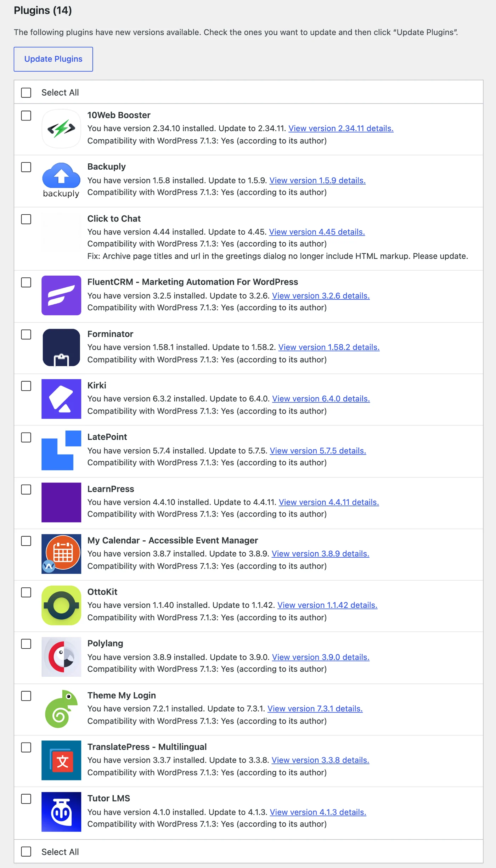
Task: Open View version 4.4.11 details link
Action: 329,502
